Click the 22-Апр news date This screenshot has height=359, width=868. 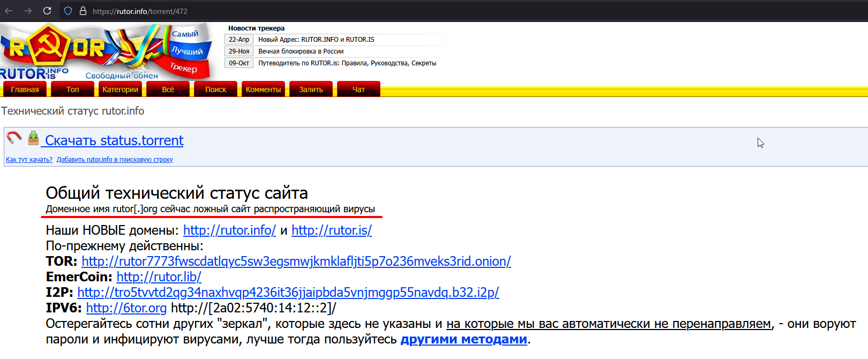(x=239, y=40)
